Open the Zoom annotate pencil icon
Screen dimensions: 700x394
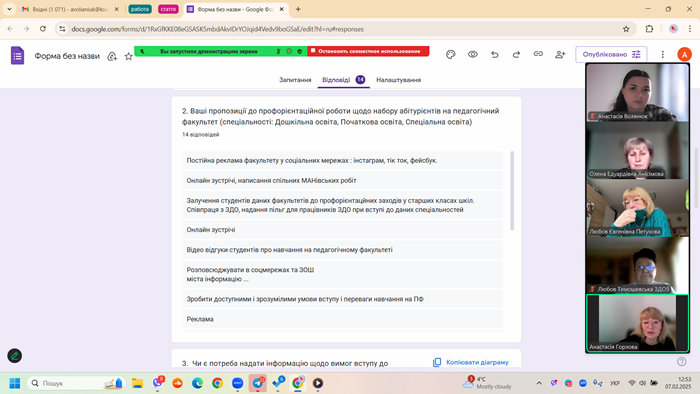click(x=15, y=356)
